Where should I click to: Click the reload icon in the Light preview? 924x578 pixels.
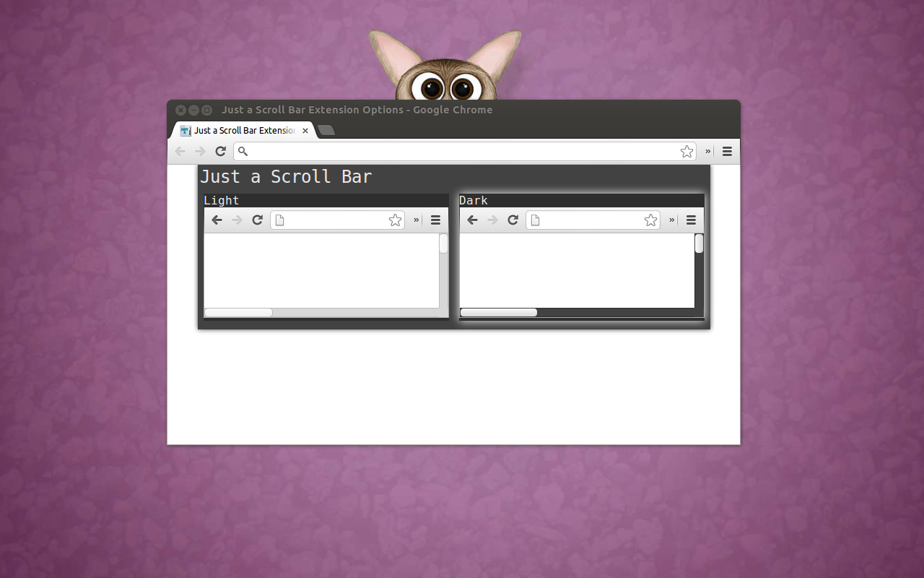[257, 220]
